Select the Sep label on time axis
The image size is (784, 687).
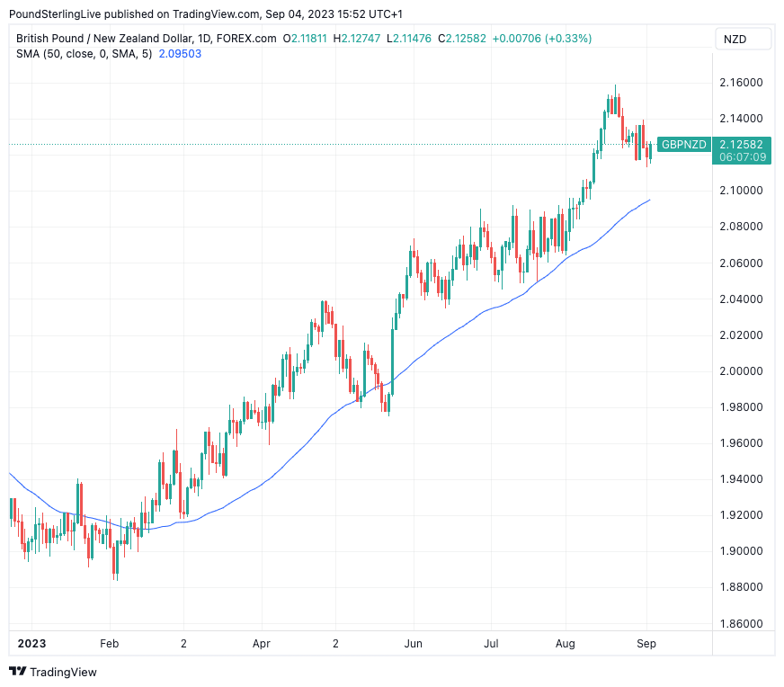647,644
